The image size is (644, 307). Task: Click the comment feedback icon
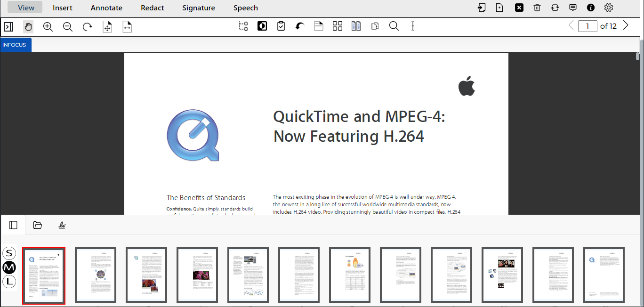(x=573, y=8)
